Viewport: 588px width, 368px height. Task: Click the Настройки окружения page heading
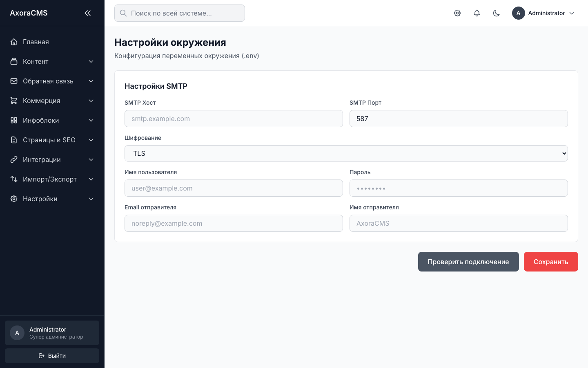coord(170,43)
